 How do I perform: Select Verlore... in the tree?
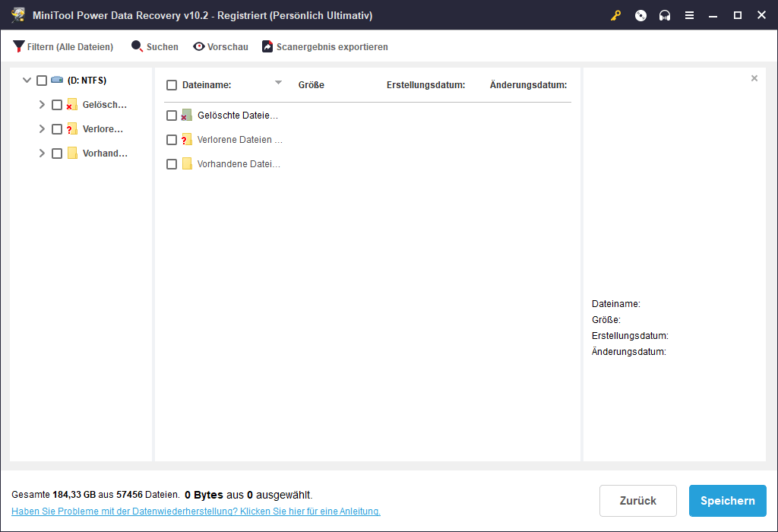pyautogui.click(x=103, y=129)
